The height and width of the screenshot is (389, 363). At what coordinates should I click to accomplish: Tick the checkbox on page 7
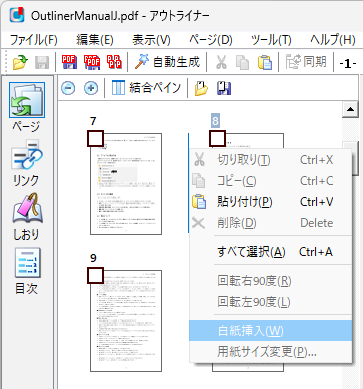[x=95, y=138]
